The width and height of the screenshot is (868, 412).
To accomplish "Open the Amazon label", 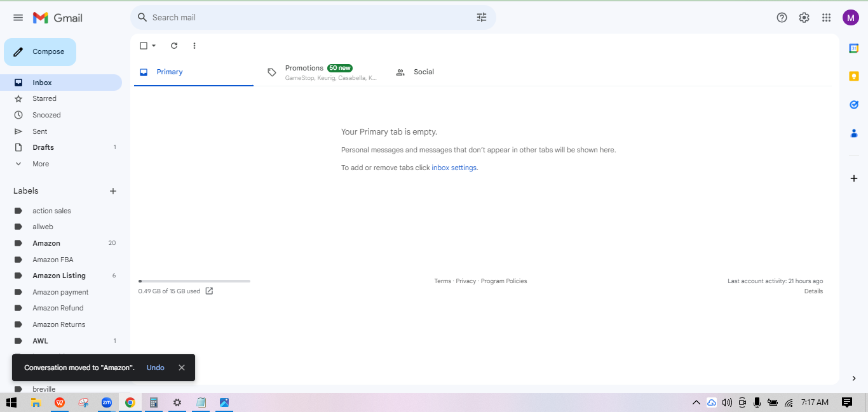I will click(x=61, y=243).
